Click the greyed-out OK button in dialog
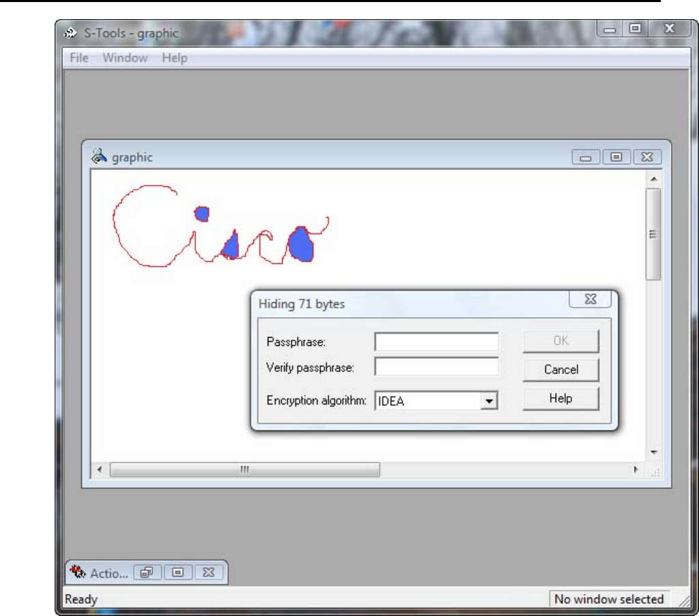This screenshot has width=699, height=616. tap(561, 340)
